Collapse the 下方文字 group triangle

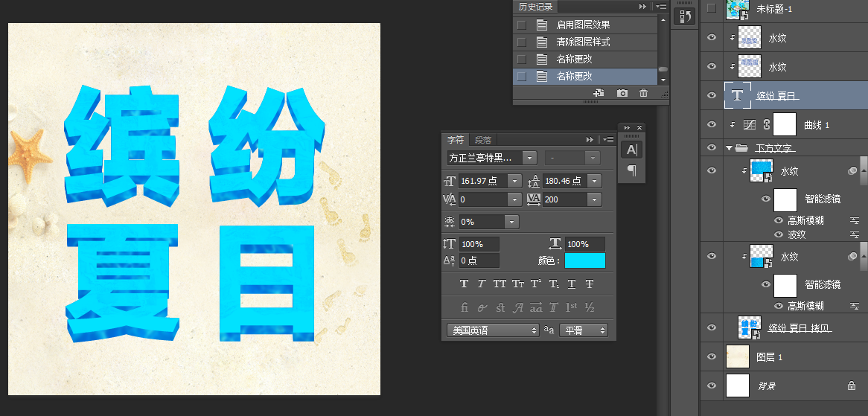[729, 147]
